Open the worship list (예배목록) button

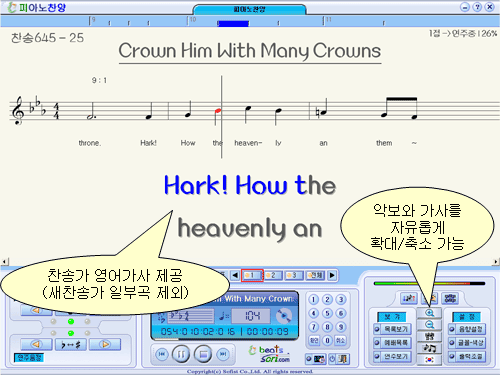392,343
